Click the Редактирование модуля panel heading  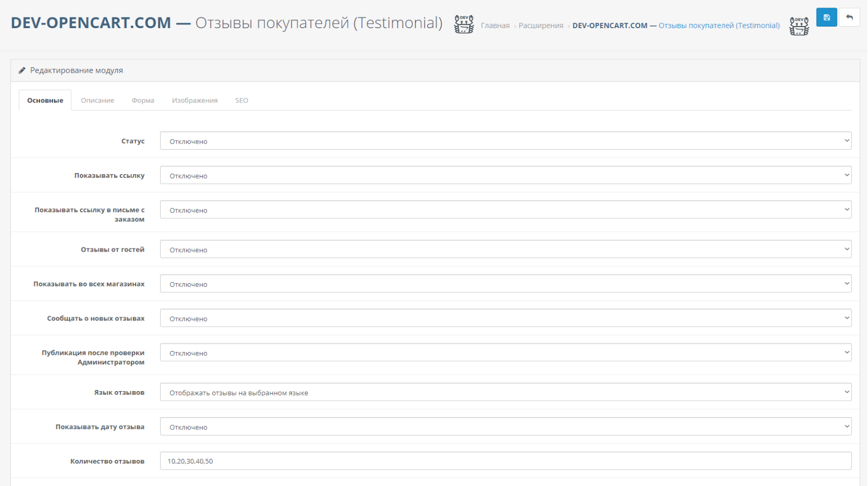[76, 71]
